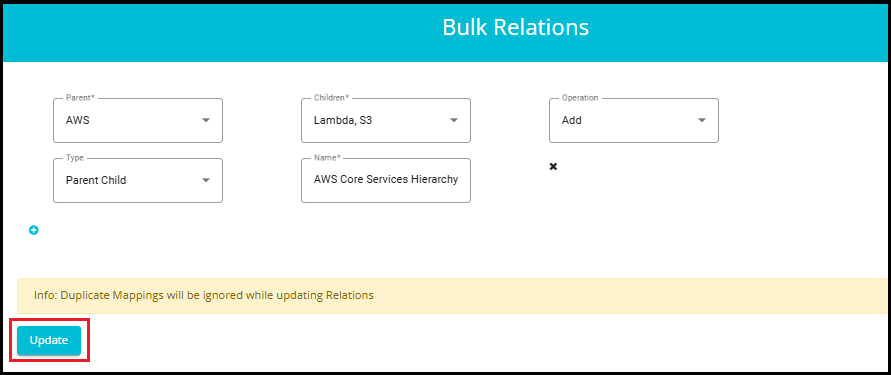
Task: Click the Duplicate Mappings info banner
Action: [x=453, y=295]
